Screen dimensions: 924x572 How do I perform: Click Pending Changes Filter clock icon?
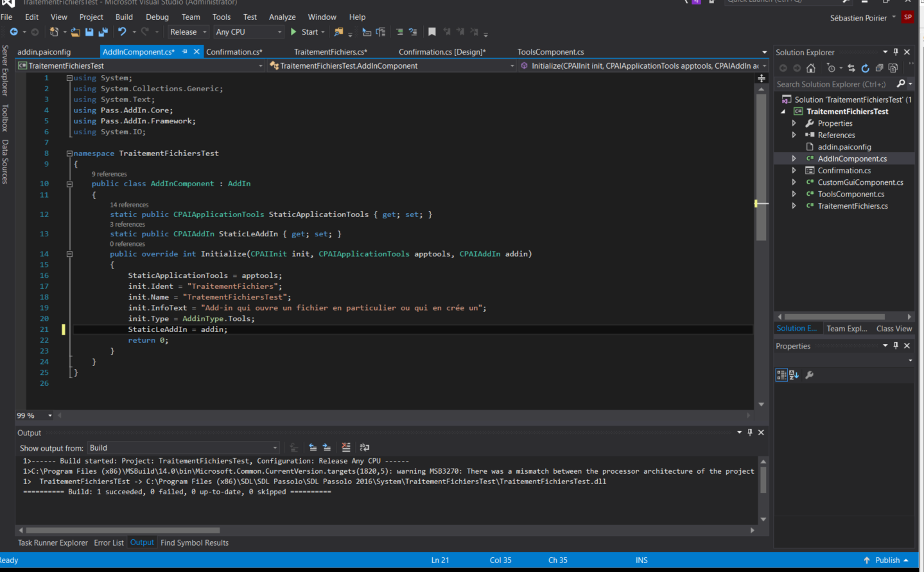832,68
